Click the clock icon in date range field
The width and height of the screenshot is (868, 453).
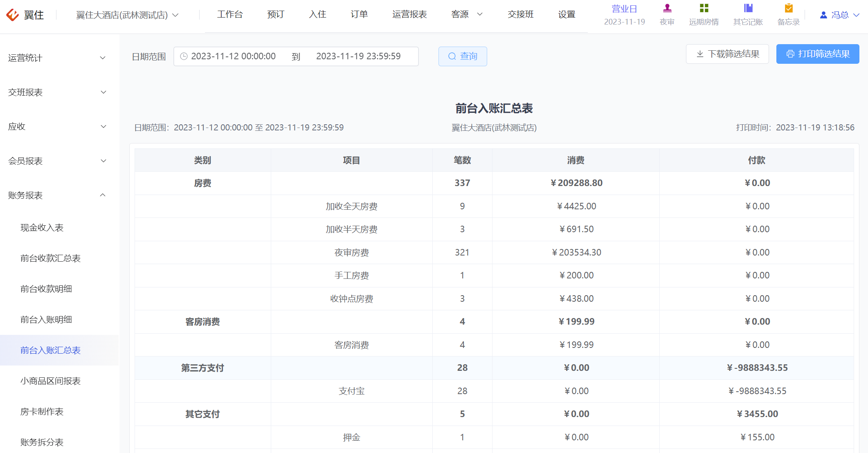(184, 56)
